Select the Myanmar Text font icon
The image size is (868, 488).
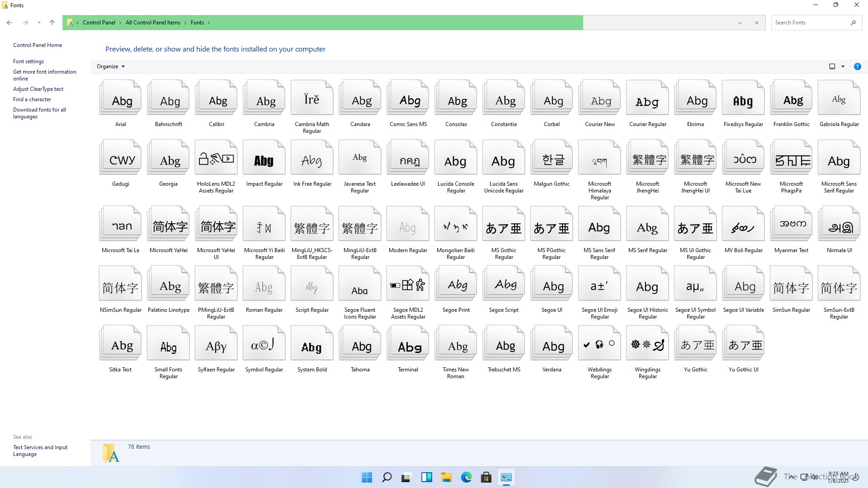click(791, 224)
